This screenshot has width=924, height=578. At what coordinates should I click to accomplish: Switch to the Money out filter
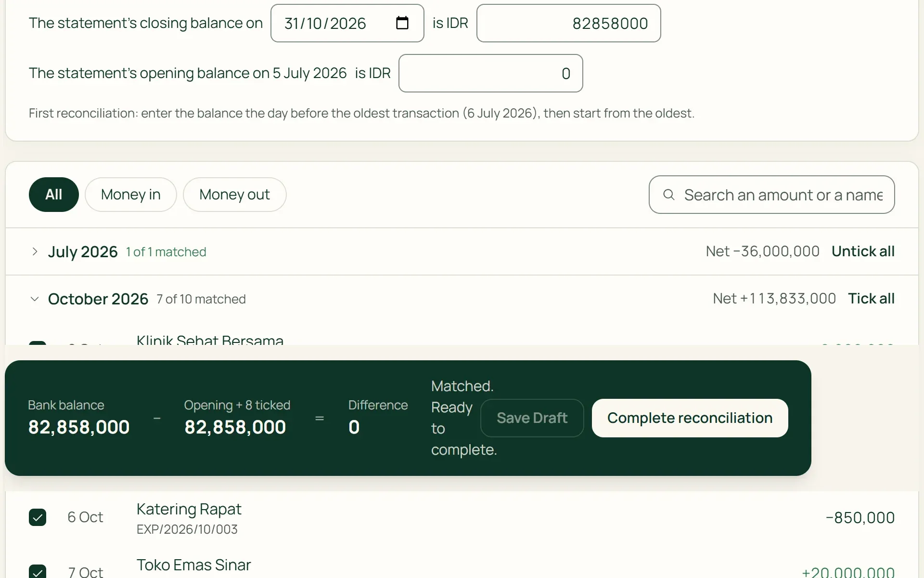(235, 195)
